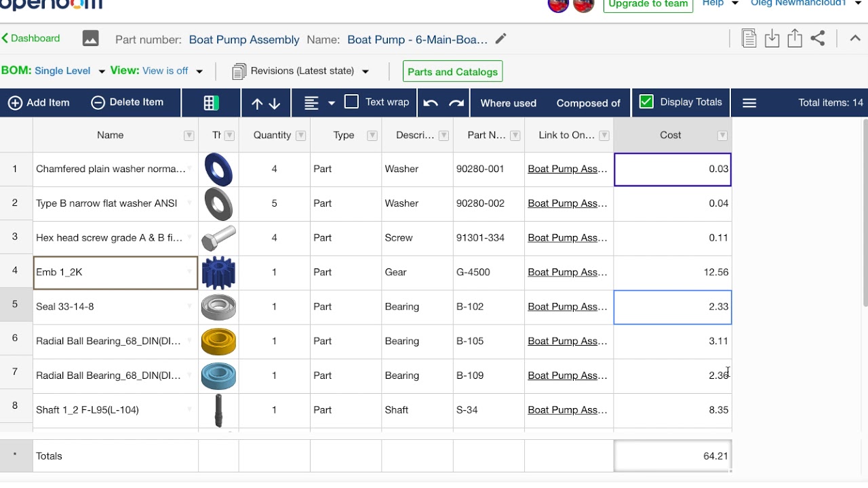This screenshot has height=488, width=868.
Task: Click the undo arrow in toolbar
Action: click(430, 103)
